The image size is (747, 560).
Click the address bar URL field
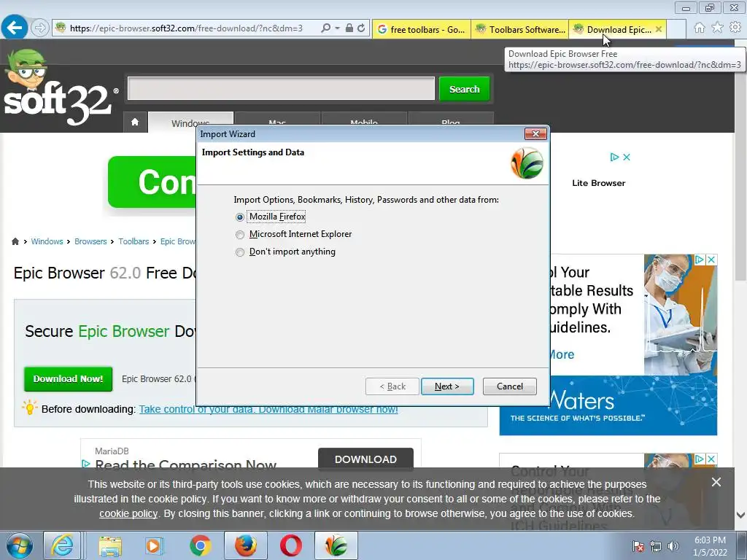pyautogui.click(x=186, y=28)
